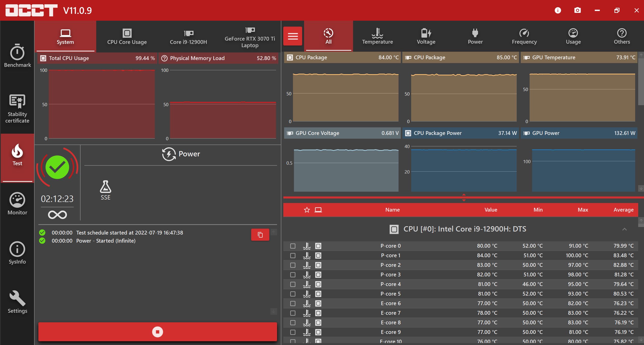Tick the E-core 6 checkbox

293,303
